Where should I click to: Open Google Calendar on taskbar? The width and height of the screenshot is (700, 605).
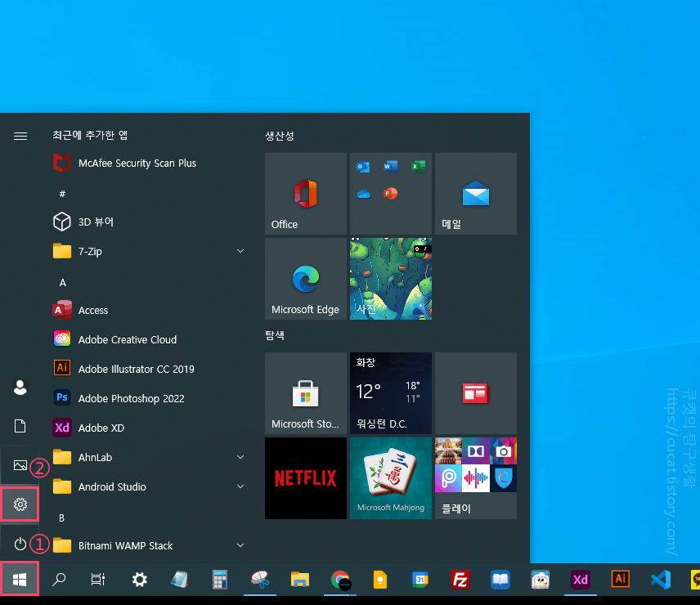coord(420,580)
